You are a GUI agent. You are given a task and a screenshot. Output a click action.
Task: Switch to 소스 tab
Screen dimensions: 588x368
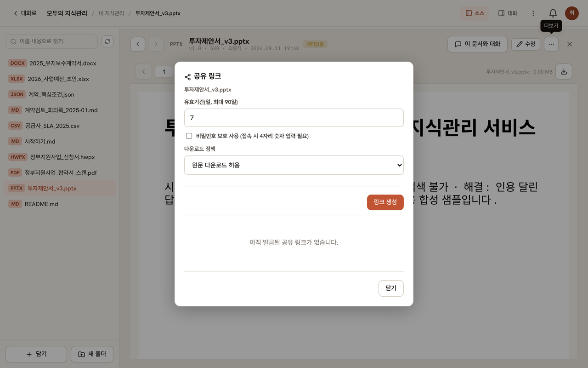[x=475, y=13]
